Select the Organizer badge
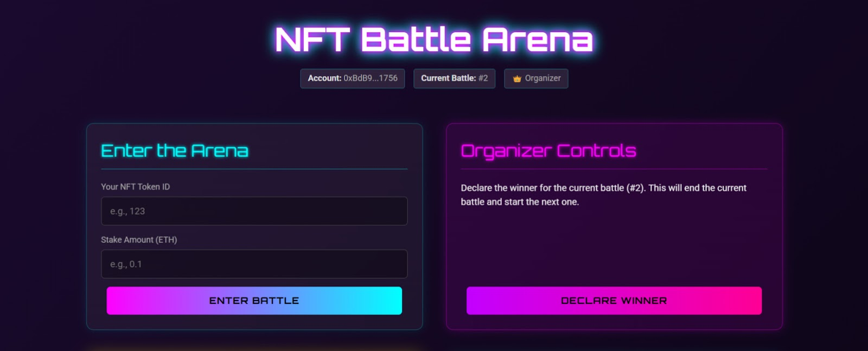This screenshot has width=868, height=351. tap(536, 78)
